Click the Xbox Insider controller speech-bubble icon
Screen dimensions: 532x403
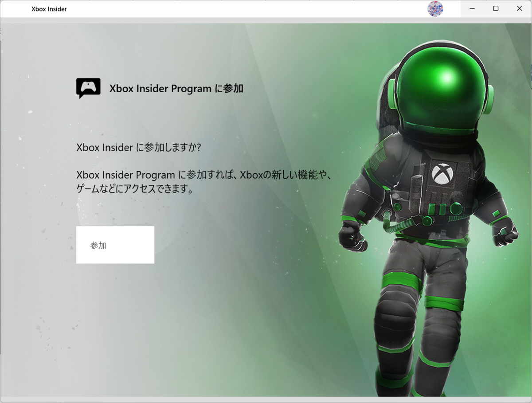[x=88, y=88]
